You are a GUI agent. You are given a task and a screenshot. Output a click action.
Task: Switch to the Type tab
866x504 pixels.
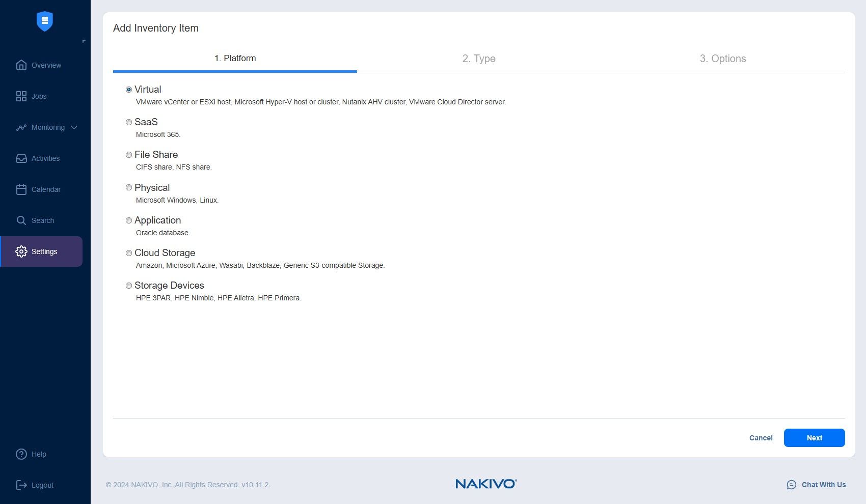[478, 59]
